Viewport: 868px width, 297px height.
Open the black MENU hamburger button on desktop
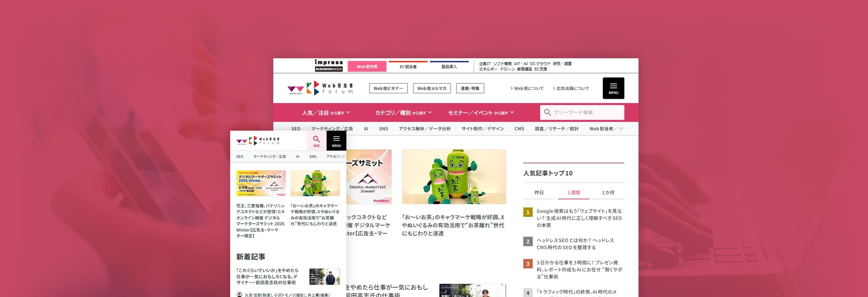[613, 88]
